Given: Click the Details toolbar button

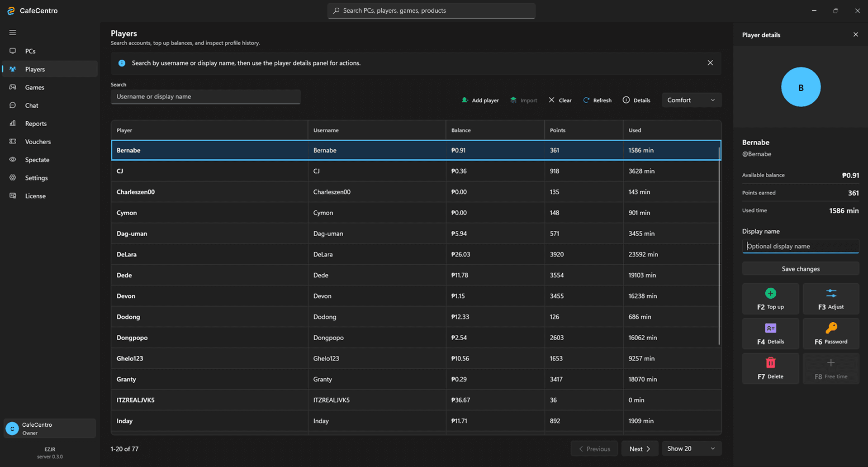Looking at the screenshot, I should coord(636,100).
